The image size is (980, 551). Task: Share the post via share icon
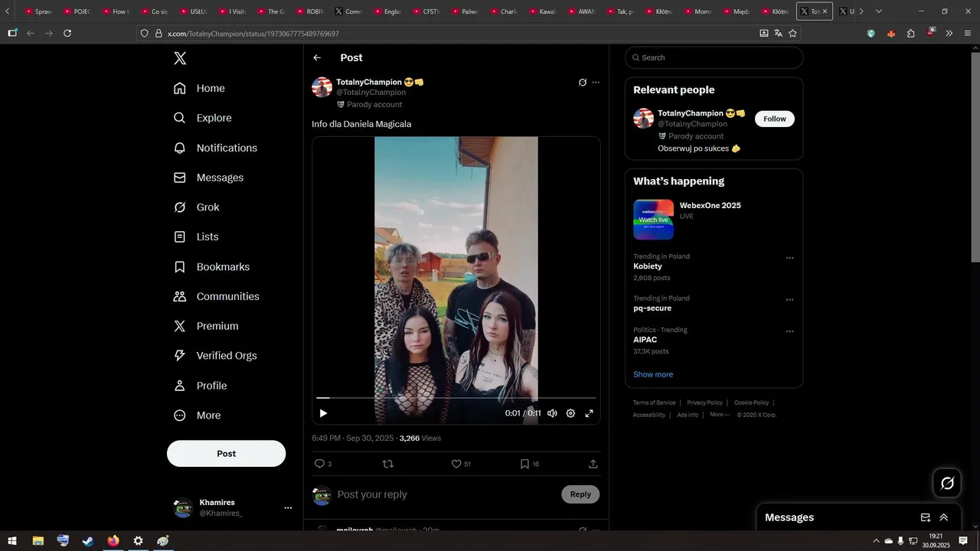click(x=593, y=464)
